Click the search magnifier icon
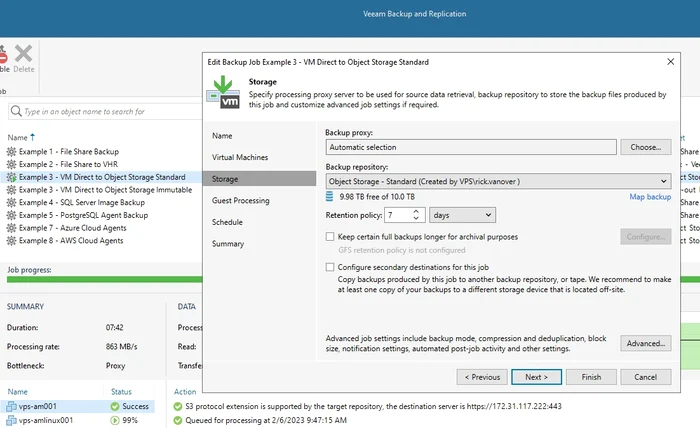 pyautogui.click(x=16, y=111)
